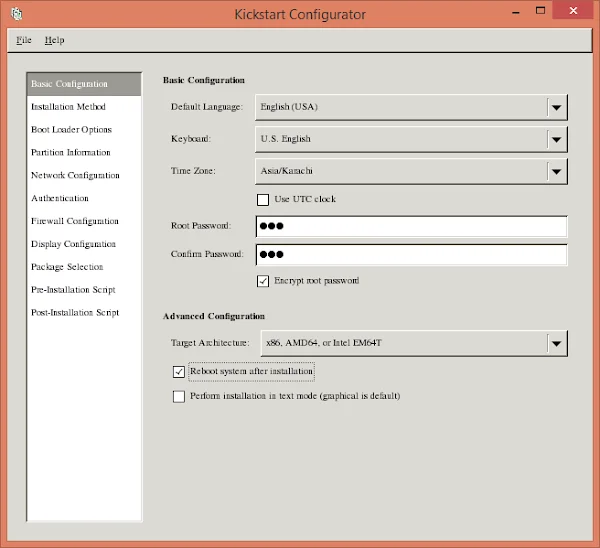Screen dimensions: 600x548
Task: Expand the Keyboard dropdown arrow
Action: tap(557, 140)
